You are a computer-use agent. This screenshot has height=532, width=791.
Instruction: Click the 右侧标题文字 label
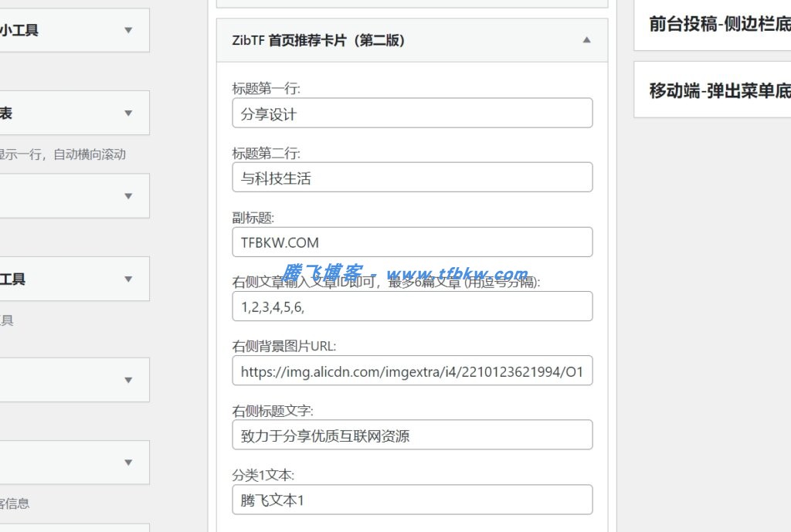pyautogui.click(x=273, y=411)
